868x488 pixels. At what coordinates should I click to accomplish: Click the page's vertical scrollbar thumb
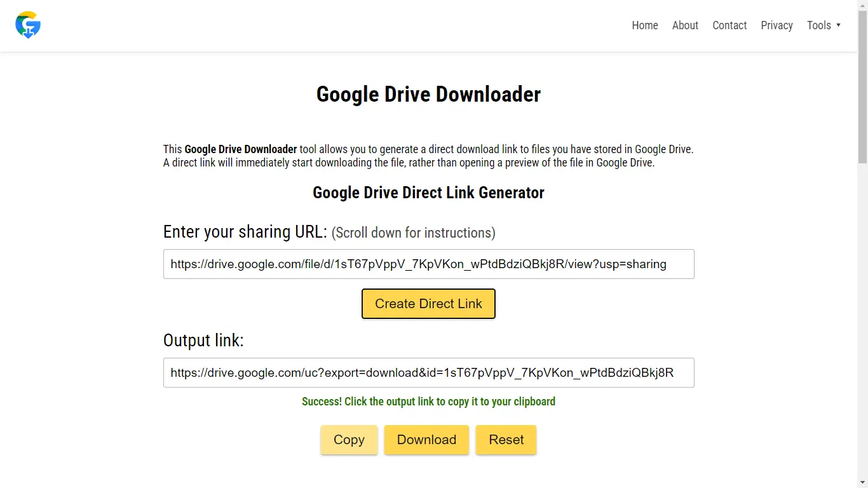tap(862, 86)
